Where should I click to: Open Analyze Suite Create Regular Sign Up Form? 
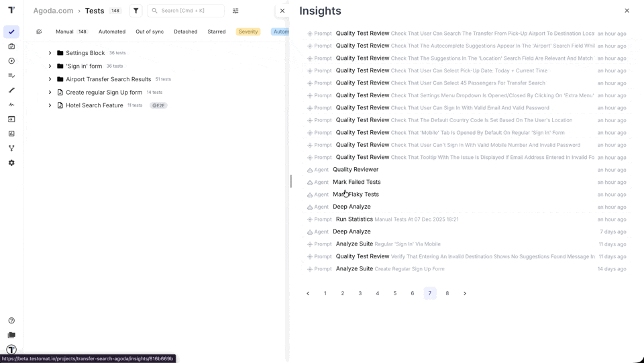[467, 268]
